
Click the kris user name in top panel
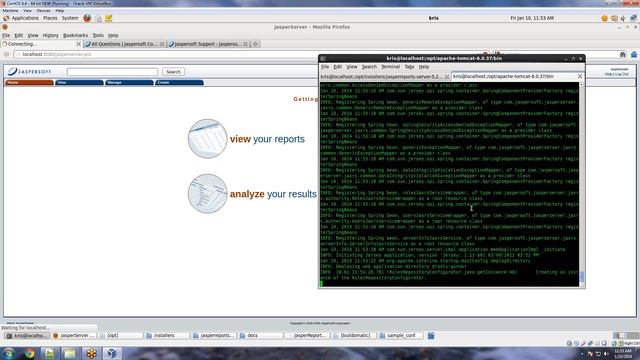[x=433, y=18]
